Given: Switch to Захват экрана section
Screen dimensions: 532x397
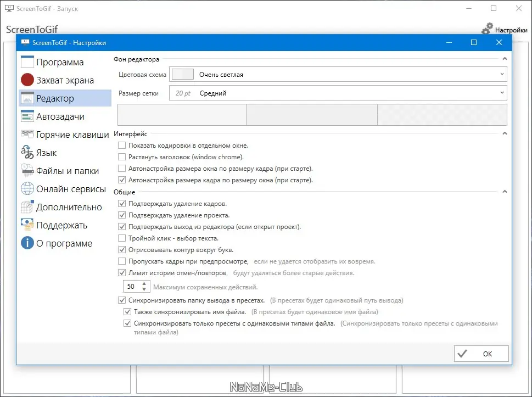Looking at the screenshot, I should pos(65,80).
